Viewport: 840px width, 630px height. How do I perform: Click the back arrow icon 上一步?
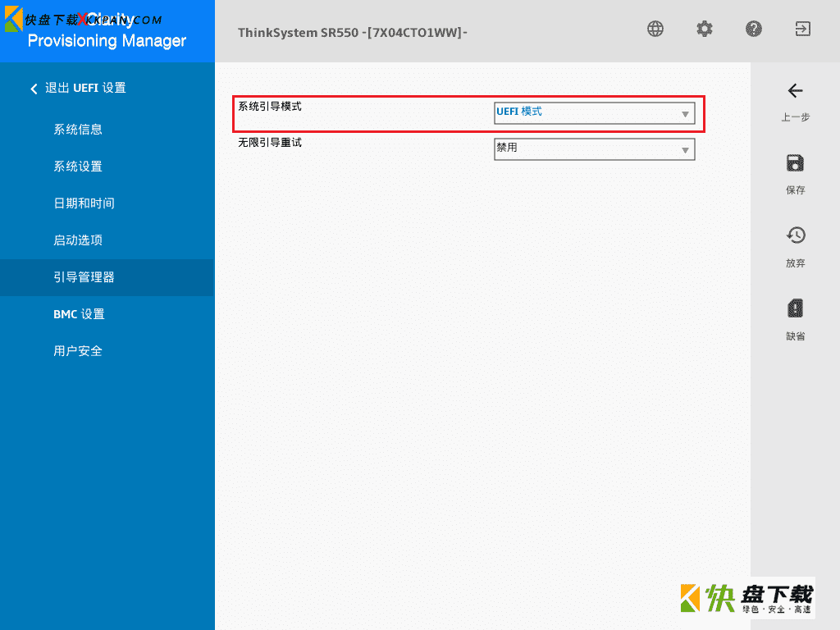[796, 90]
